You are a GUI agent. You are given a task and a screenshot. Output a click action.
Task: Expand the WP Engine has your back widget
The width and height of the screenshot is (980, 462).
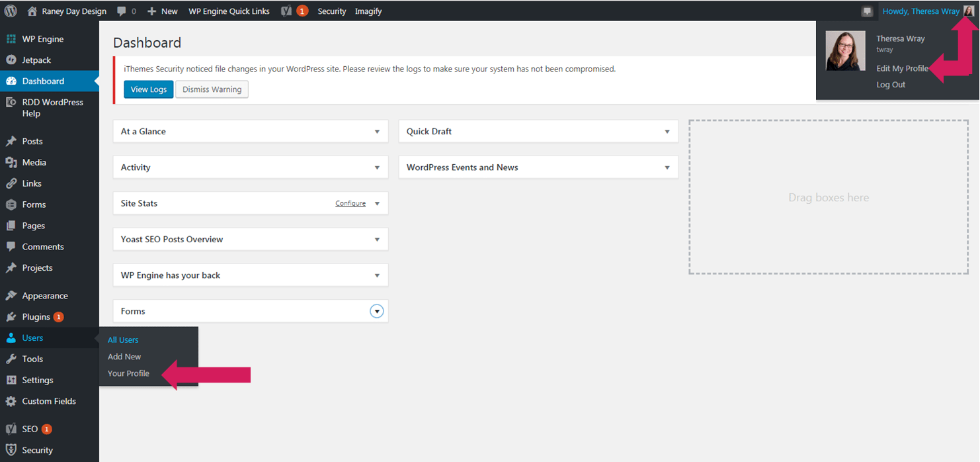[x=377, y=275]
